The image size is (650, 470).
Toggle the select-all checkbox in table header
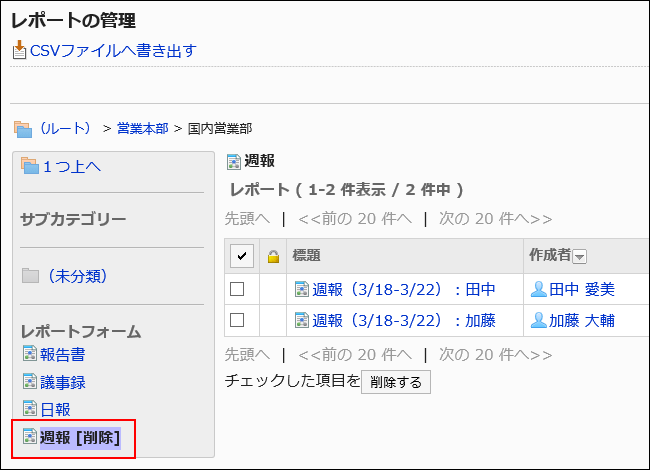pyautogui.click(x=242, y=256)
